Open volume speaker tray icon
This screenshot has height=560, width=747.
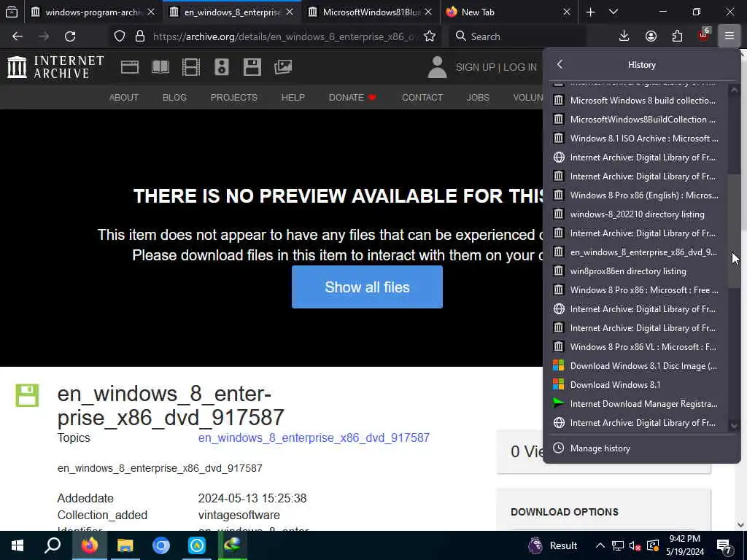[635, 546]
